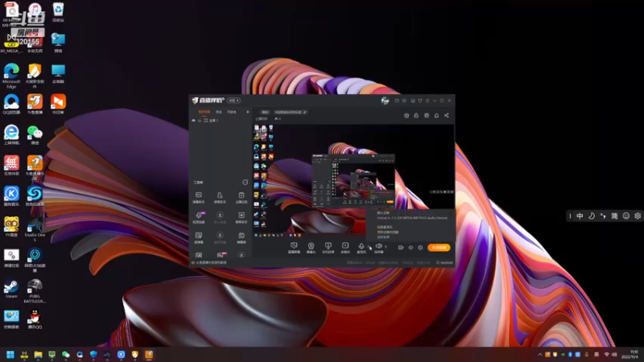This screenshot has width=644, height=362.
Task: Open PUBG BATTLEGROUNDS desktop shortcut
Action: (35, 291)
